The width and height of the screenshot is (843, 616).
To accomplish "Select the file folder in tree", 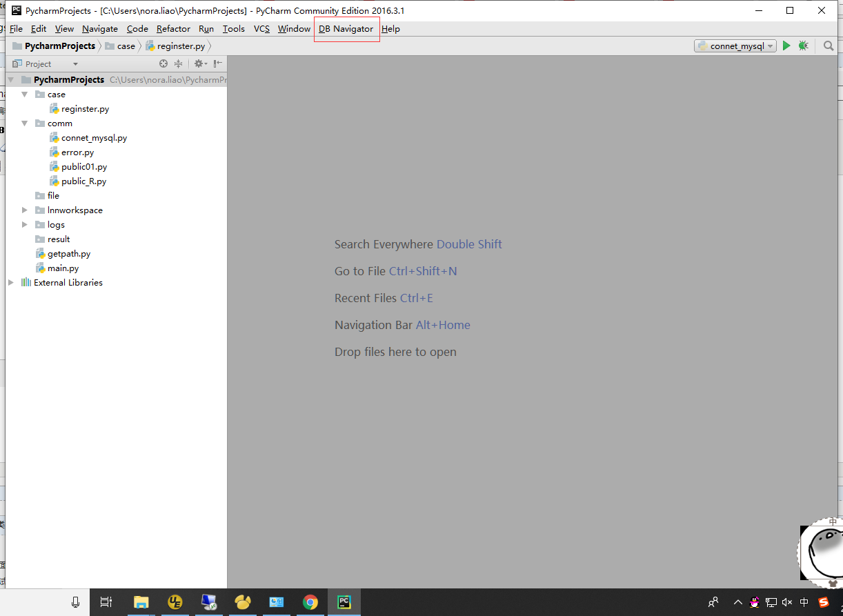I will tap(47, 196).
